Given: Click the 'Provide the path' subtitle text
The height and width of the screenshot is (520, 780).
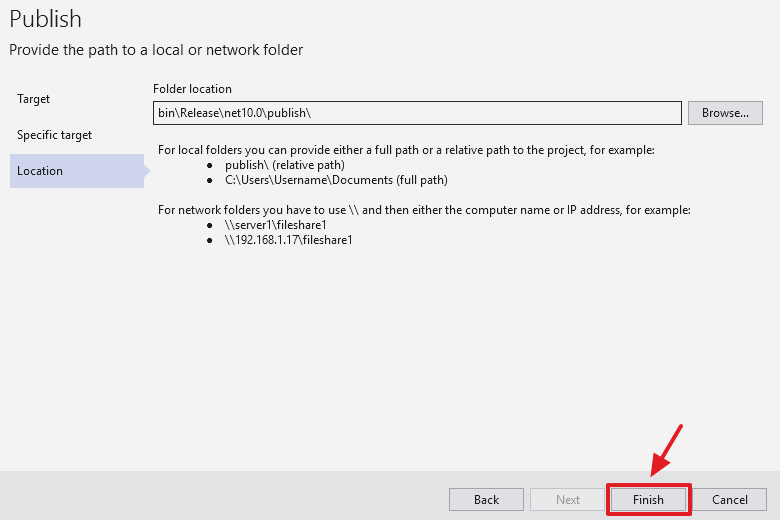Looking at the screenshot, I should [156, 49].
